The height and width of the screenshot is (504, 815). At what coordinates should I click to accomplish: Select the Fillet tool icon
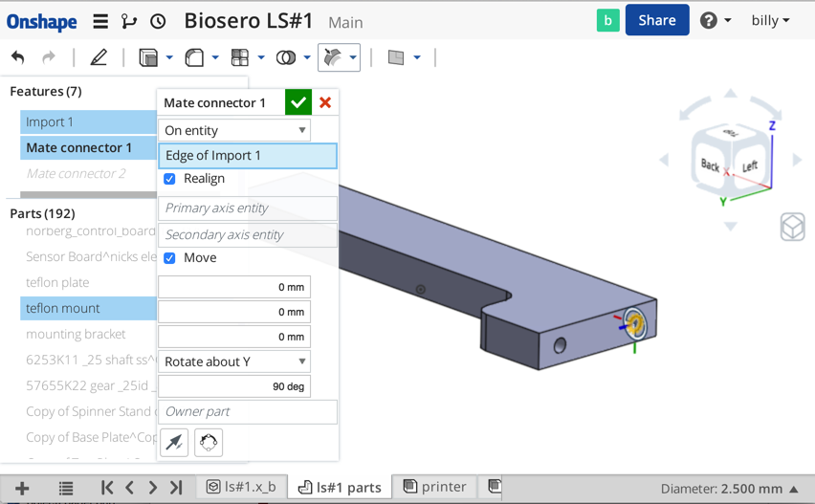194,57
